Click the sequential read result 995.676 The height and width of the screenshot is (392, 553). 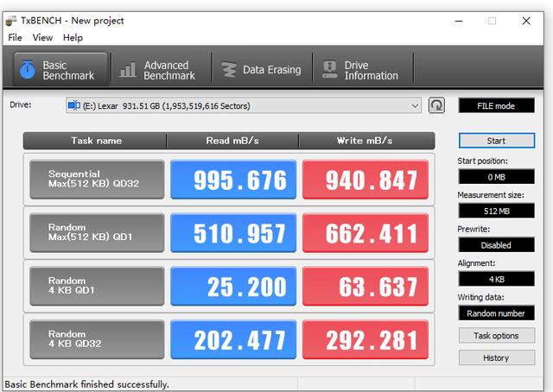(233, 180)
